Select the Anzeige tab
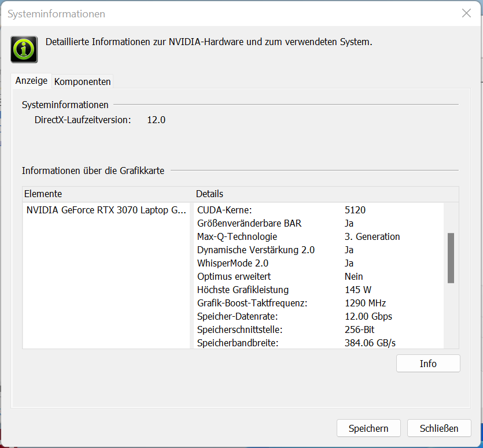Image resolution: width=483 pixels, height=448 pixels. click(x=31, y=81)
